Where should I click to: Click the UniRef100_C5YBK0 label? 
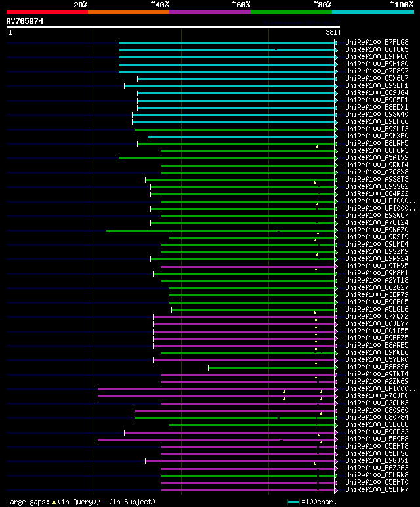(377, 360)
